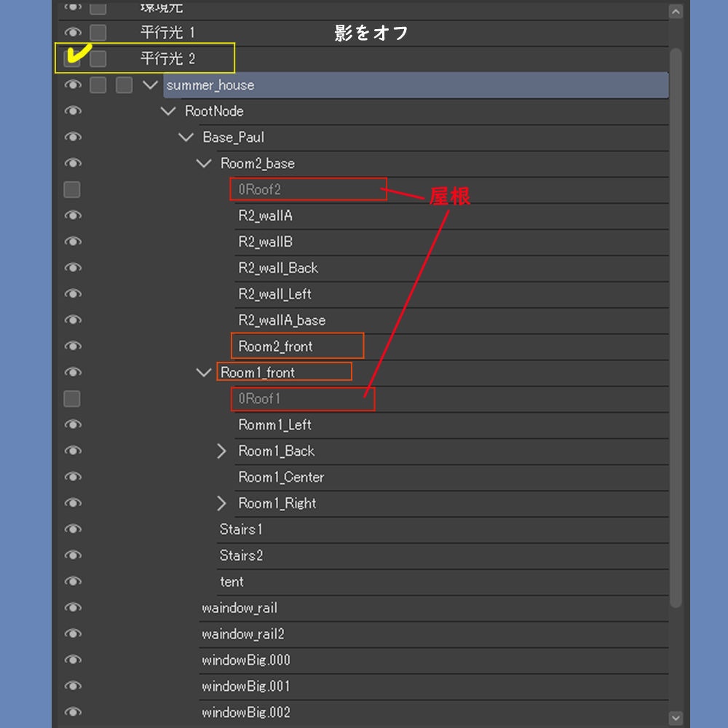Toggle visibility of Stairs1
The width and height of the screenshot is (728, 728).
(72, 529)
